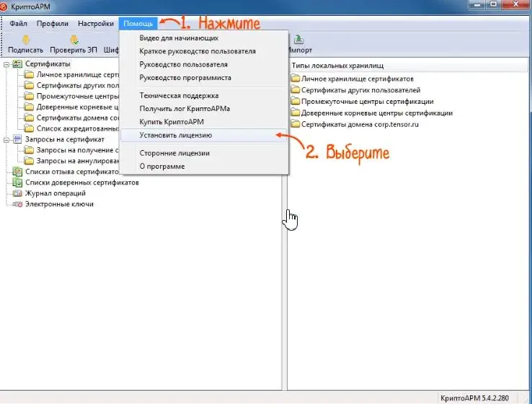
Task: Collapse the Запросы на сертификат tree node
Action: (x=6, y=139)
